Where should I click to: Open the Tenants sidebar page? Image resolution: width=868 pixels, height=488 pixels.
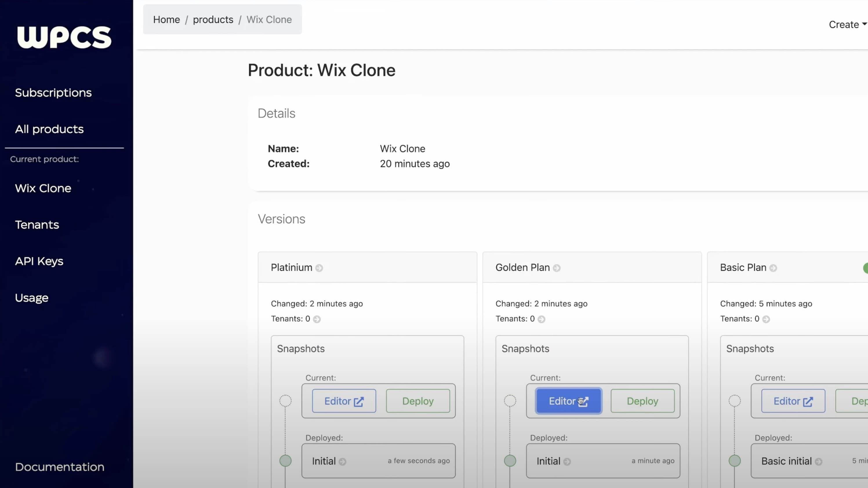tap(37, 225)
